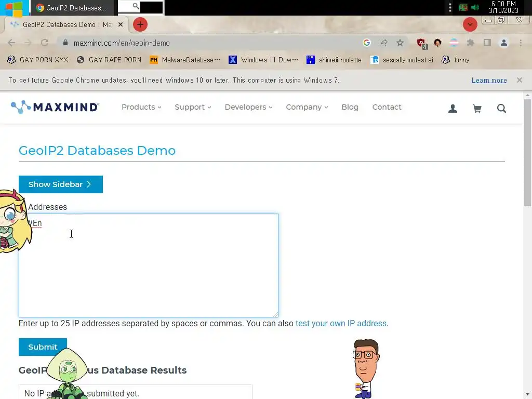This screenshot has height=399, width=532.
Task: Toggle the browser side panel
Action: click(487, 43)
